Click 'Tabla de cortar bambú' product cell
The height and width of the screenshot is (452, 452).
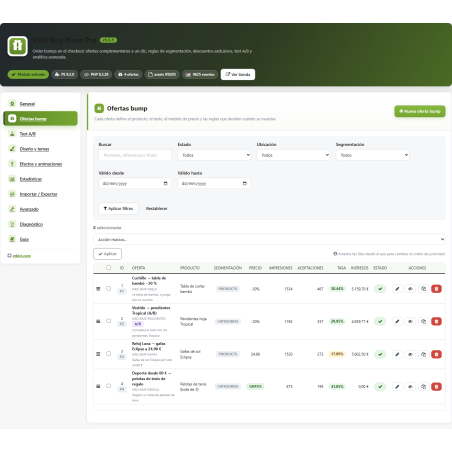coord(193,289)
